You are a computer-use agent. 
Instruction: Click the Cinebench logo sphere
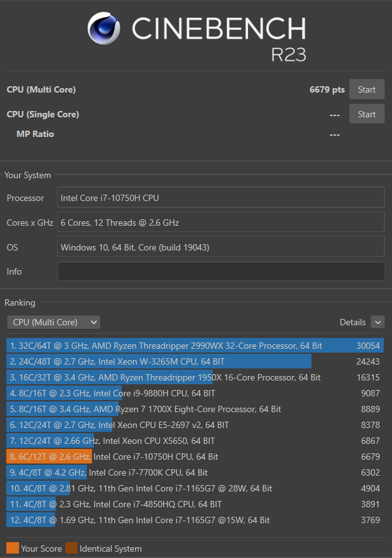point(103,28)
